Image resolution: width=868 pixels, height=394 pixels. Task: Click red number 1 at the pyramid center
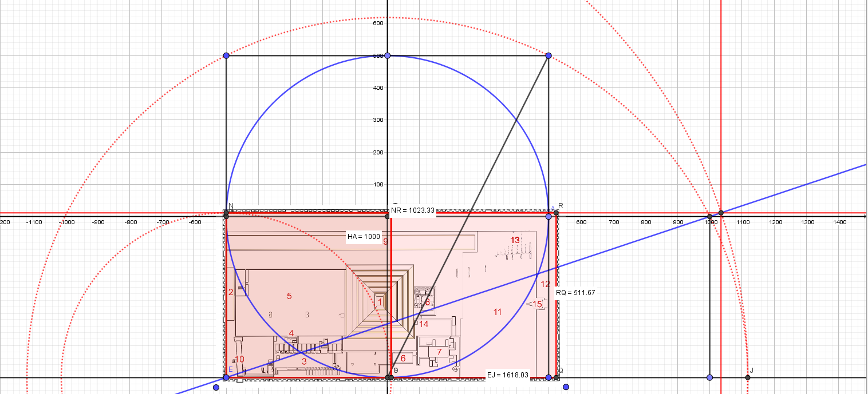tap(380, 301)
